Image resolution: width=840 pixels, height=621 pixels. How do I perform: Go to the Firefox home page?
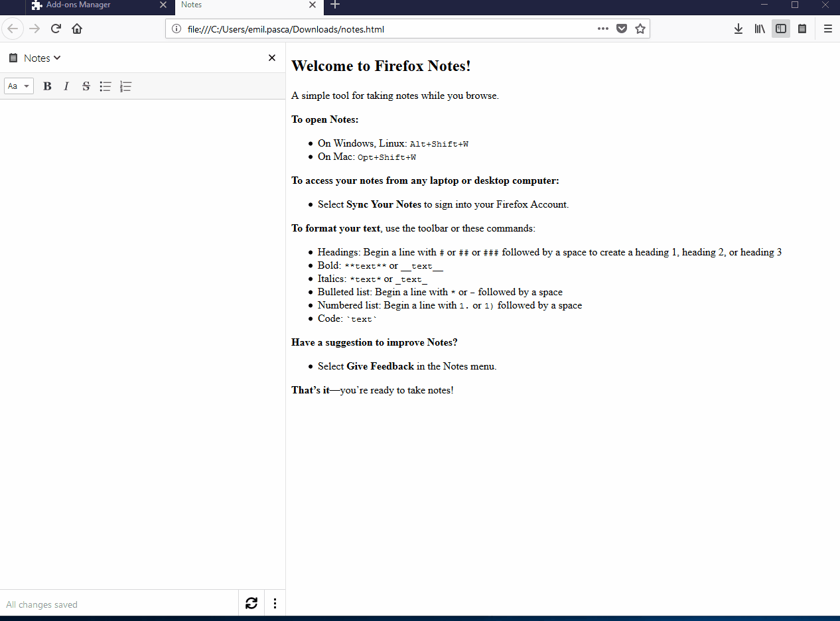[x=77, y=29]
